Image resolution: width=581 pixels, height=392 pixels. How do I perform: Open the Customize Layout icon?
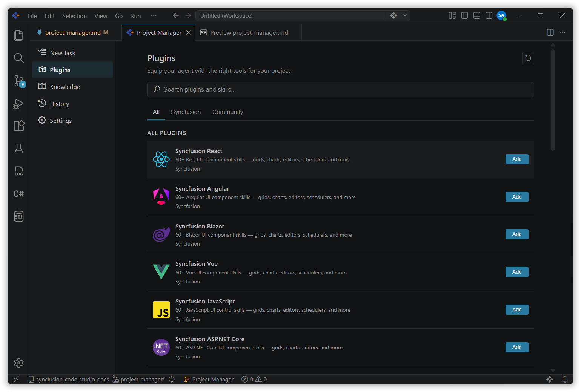452,15
